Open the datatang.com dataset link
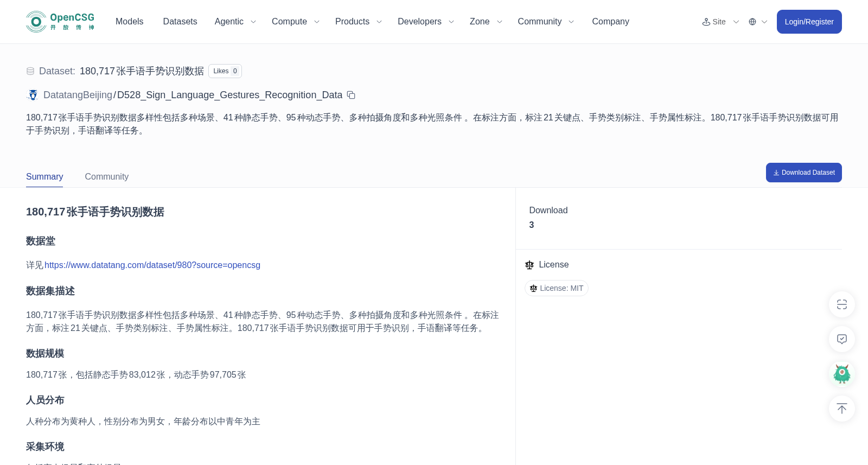868x465 pixels. [x=152, y=265]
